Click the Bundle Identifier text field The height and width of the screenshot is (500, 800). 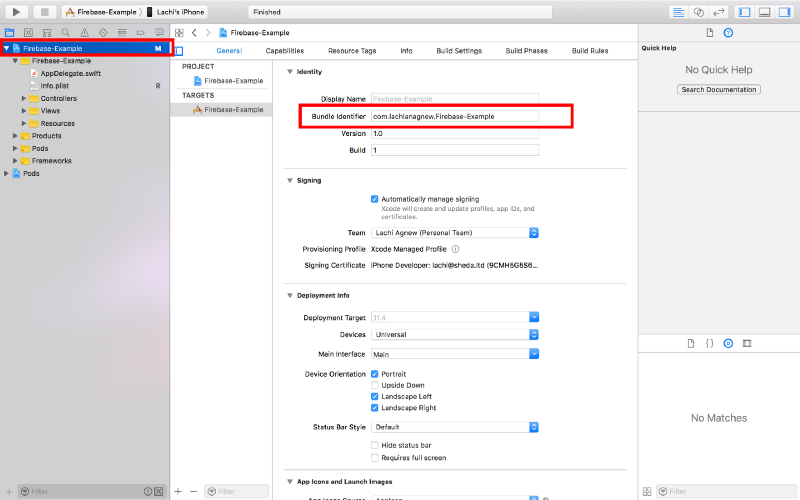pyautogui.click(x=455, y=116)
